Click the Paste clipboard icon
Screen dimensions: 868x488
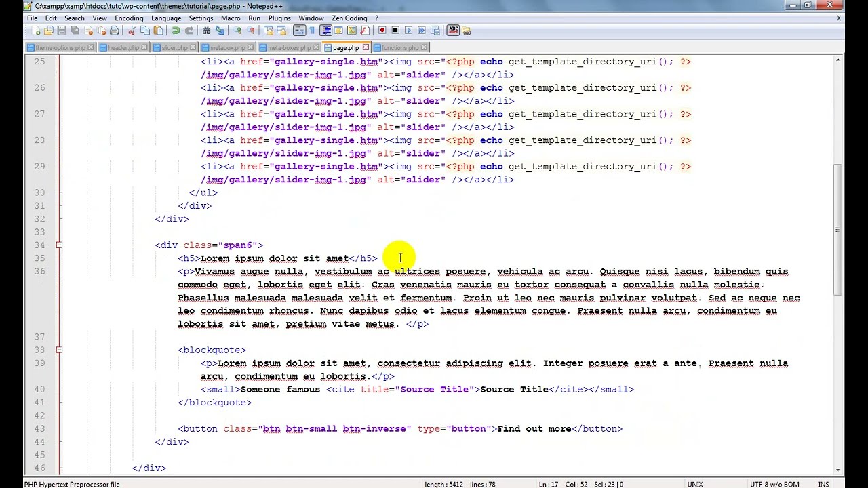click(158, 30)
